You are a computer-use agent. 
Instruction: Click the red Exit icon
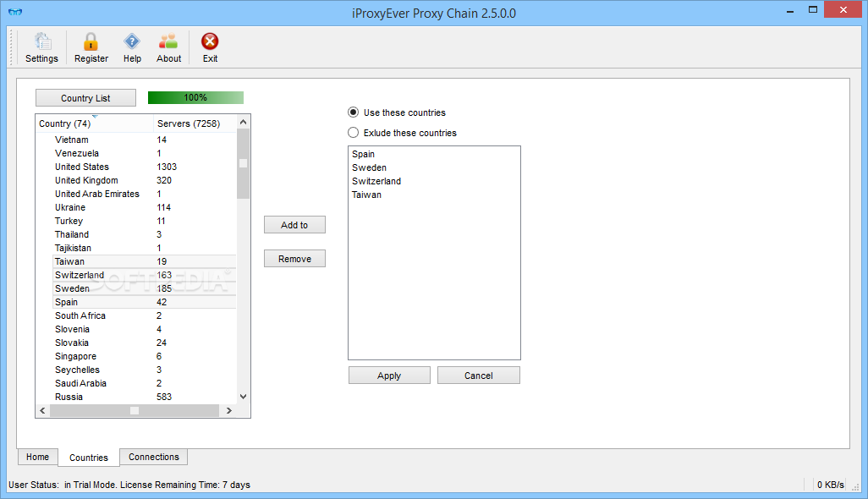coord(210,47)
